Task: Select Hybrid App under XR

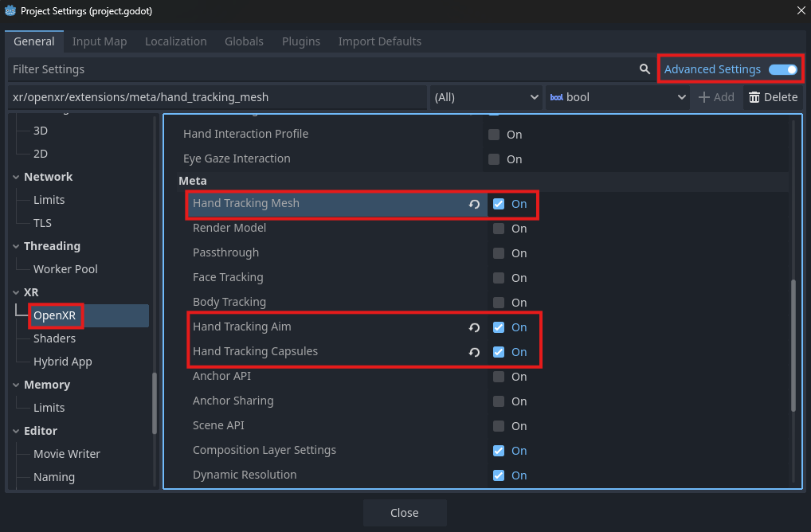Action: (x=63, y=362)
